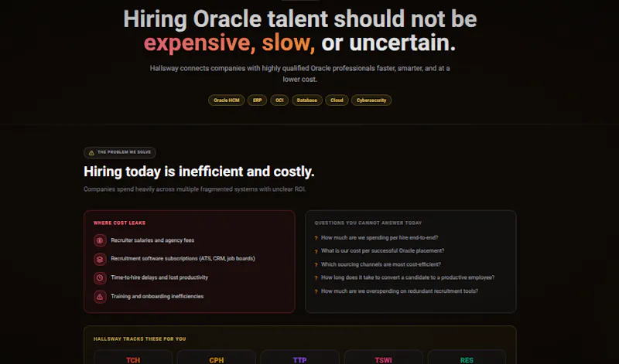Click the warning icon beside Training and onboarding
This screenshot has width=619, height=364.
[100, 297]
